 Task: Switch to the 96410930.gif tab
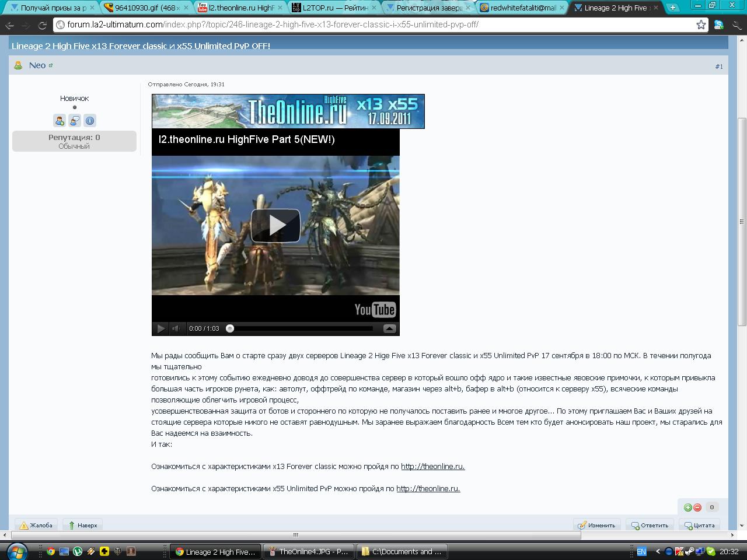tap(146, 8)
